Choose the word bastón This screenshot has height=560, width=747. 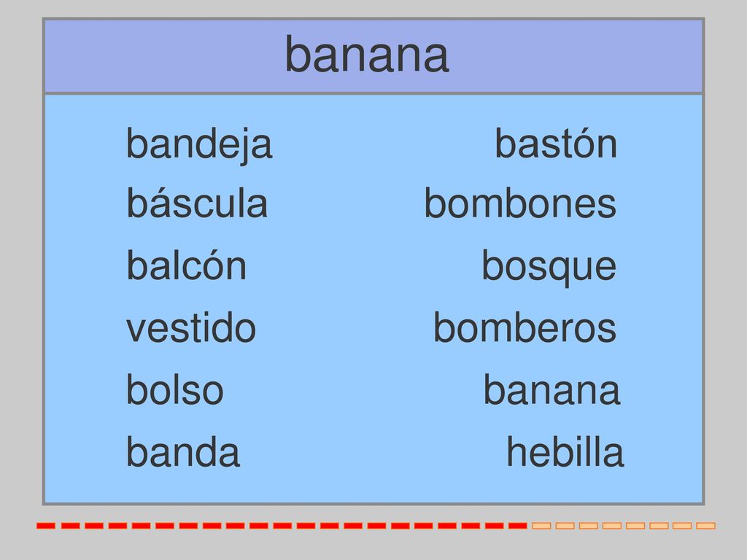click(556, 143)
